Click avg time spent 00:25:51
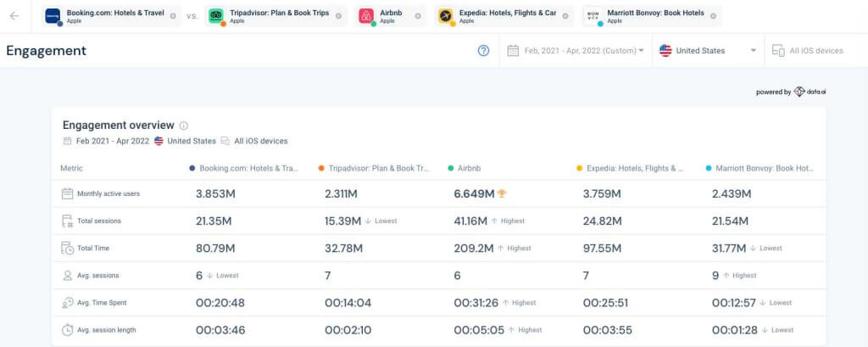This screenshot has height=347, width=868. [607, 303]
